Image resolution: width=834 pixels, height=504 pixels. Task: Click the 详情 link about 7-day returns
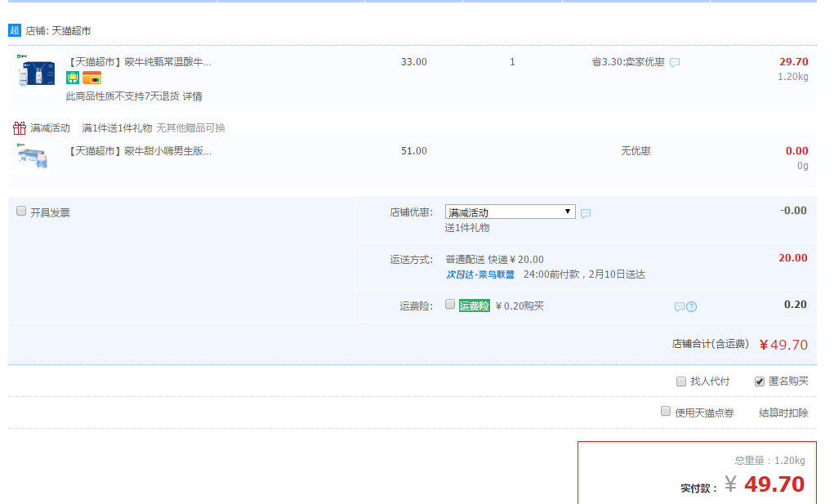click(192, 96)
